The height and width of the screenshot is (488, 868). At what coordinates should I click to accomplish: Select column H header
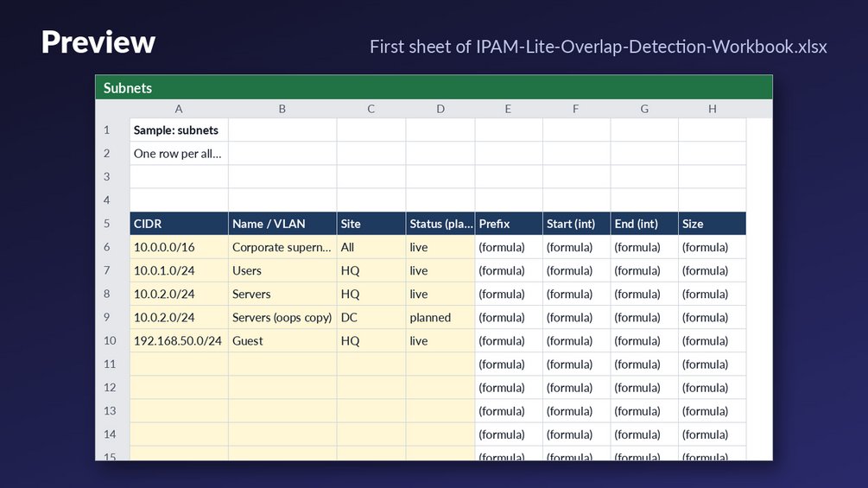point(712,109)
